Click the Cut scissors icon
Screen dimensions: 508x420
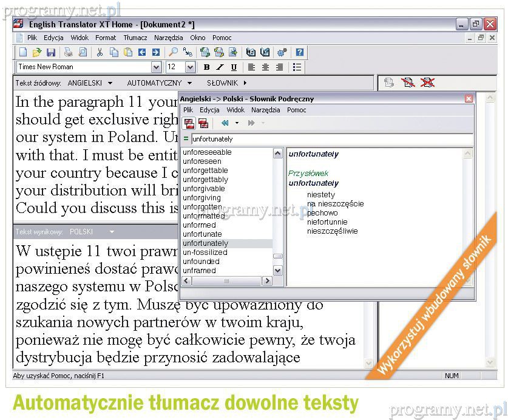[x=100, y=53]
